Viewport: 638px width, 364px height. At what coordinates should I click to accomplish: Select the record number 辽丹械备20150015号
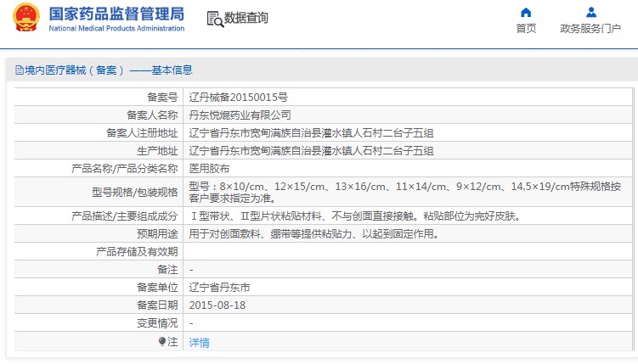[239, 98]
